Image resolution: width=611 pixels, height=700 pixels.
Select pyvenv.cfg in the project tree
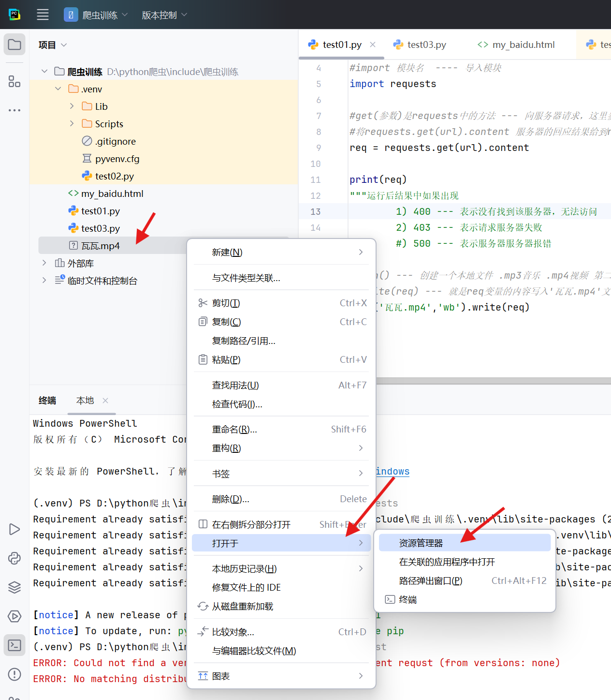pyautogui.click(x=117, y=159)
